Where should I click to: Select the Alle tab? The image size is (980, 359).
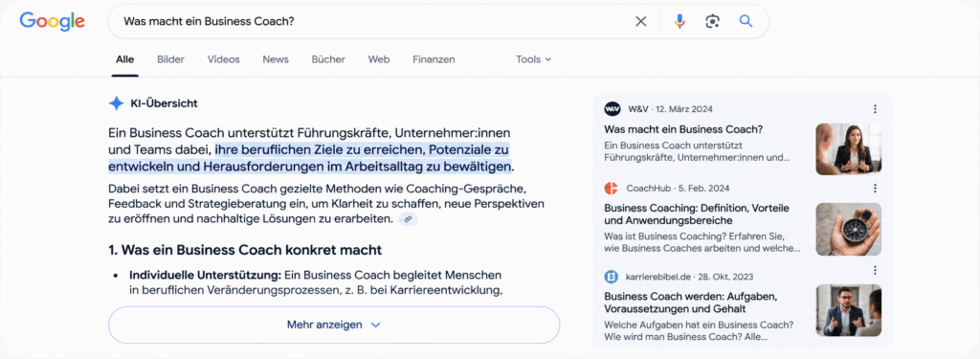(x=125, y=59)
